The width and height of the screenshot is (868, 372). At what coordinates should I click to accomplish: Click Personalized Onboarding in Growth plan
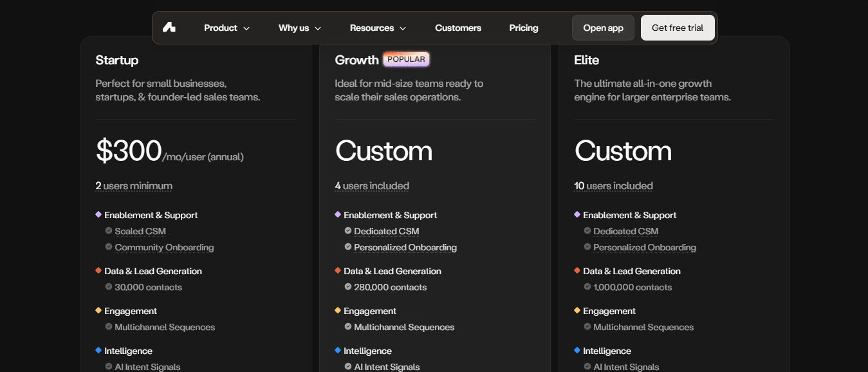pyautogui.click(x=405, y=247)
